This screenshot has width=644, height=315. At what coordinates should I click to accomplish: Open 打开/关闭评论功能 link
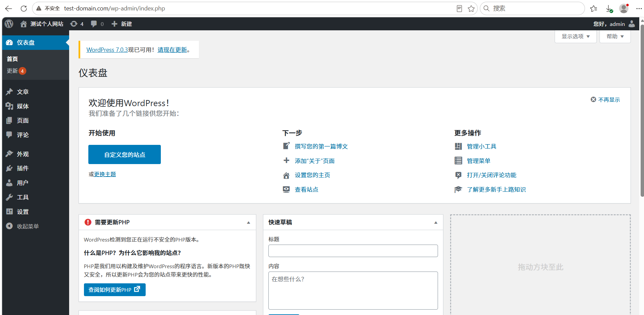tap(492, 175)
